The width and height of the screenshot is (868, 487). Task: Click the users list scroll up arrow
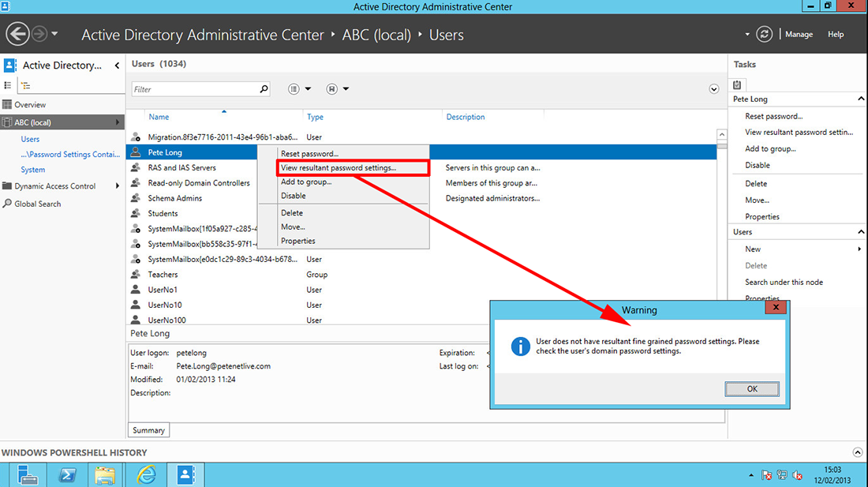[722, 134]
